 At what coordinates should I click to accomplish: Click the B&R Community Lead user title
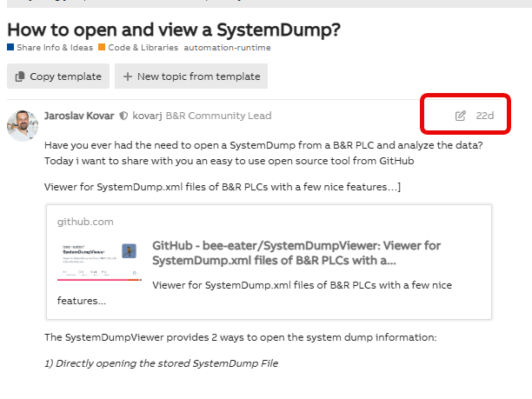point(218,116)
